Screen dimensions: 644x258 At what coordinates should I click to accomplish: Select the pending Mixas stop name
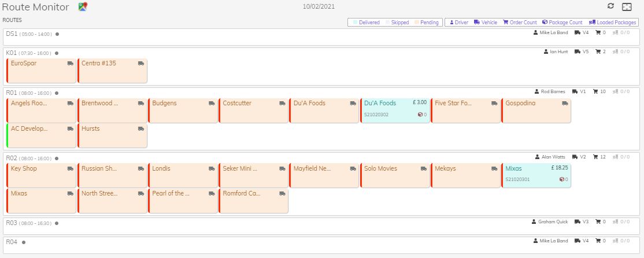point(19,193)
